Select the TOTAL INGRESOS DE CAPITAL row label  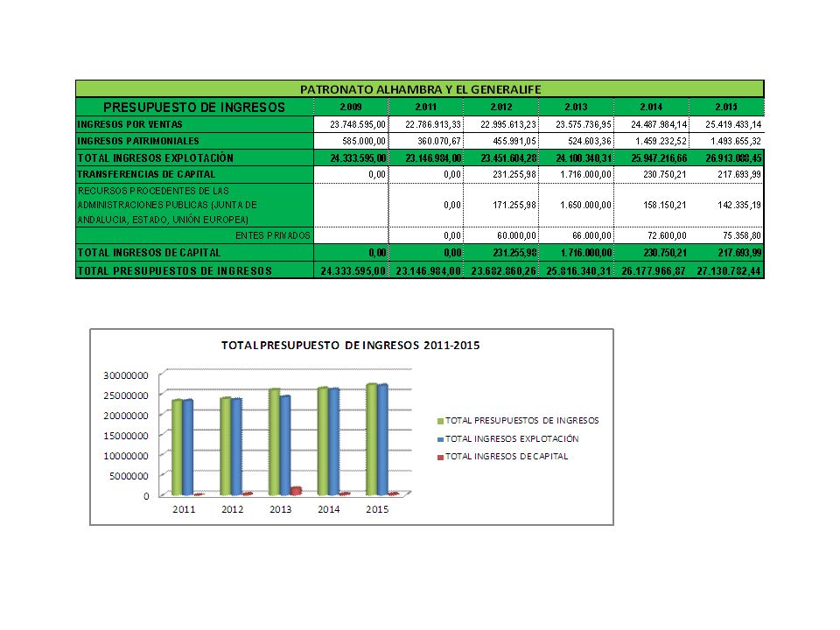149,252
